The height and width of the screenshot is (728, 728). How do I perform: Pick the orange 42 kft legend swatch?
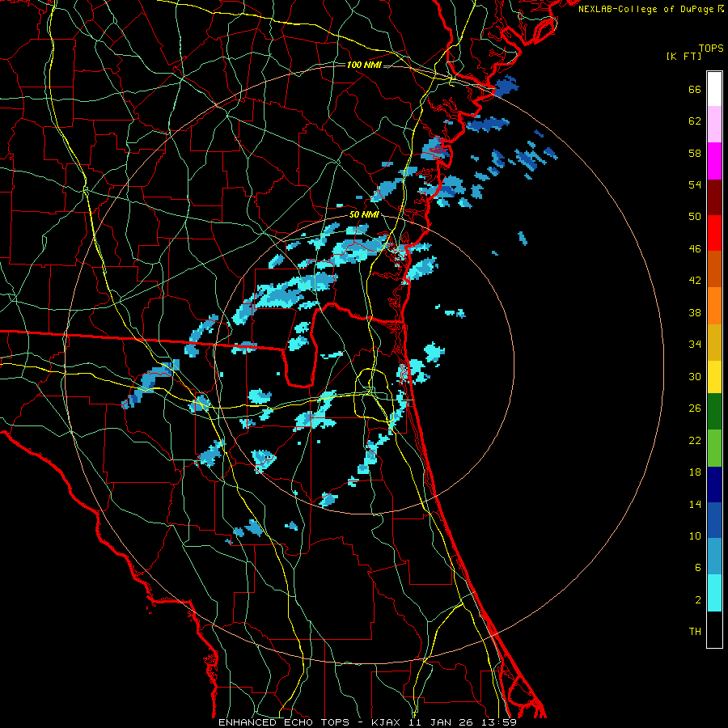click(714, 306)
